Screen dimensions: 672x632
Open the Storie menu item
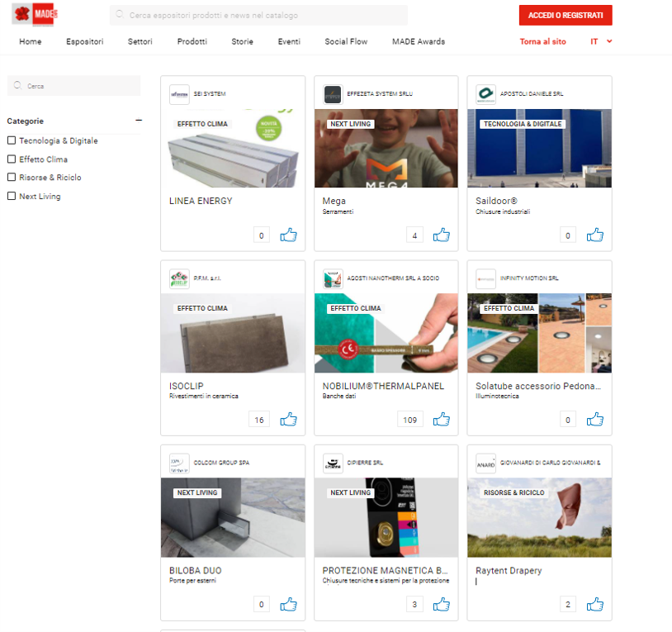click(242, 41)
